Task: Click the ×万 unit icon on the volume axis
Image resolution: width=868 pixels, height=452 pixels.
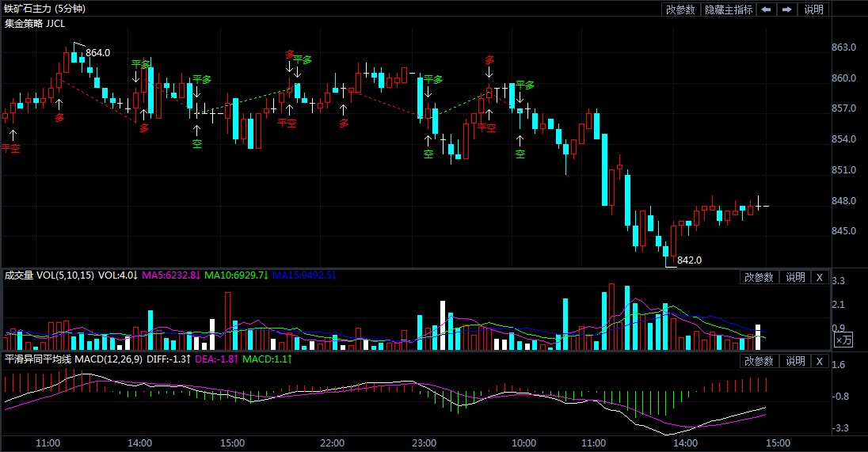Action: pos(844,340)
